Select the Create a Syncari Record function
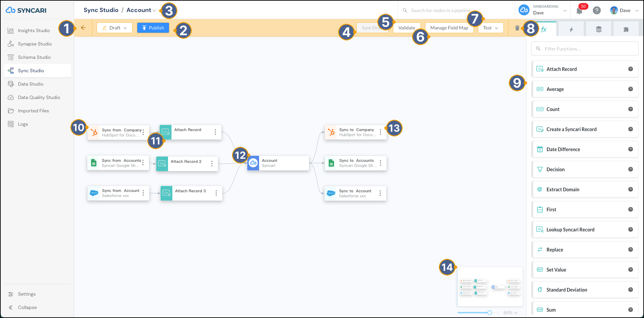Screen dimensions: 644x318 point(585,129)
